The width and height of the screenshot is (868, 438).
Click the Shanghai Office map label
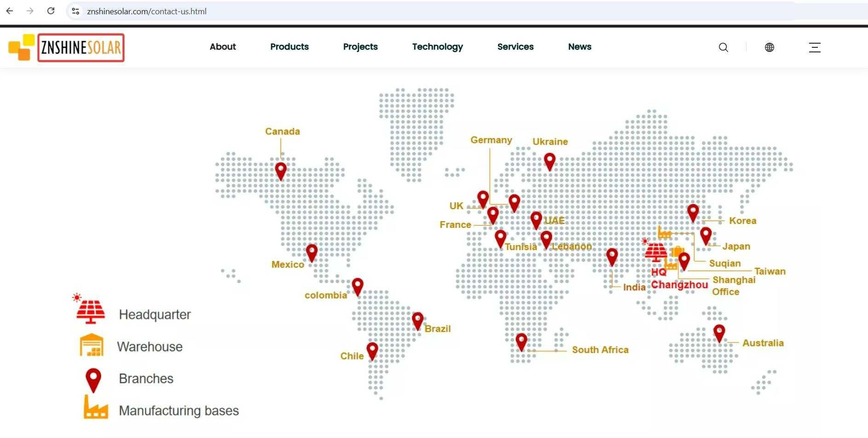tap(734, 286)
